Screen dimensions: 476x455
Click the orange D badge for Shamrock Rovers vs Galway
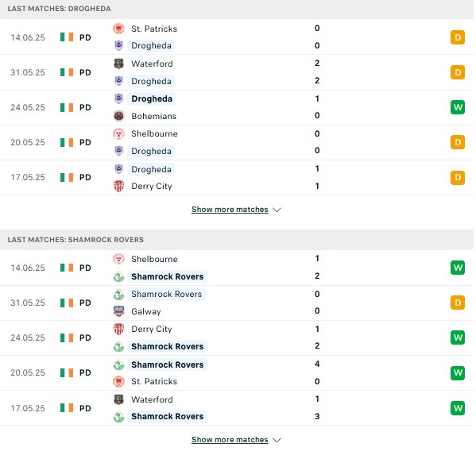[458, 303]
